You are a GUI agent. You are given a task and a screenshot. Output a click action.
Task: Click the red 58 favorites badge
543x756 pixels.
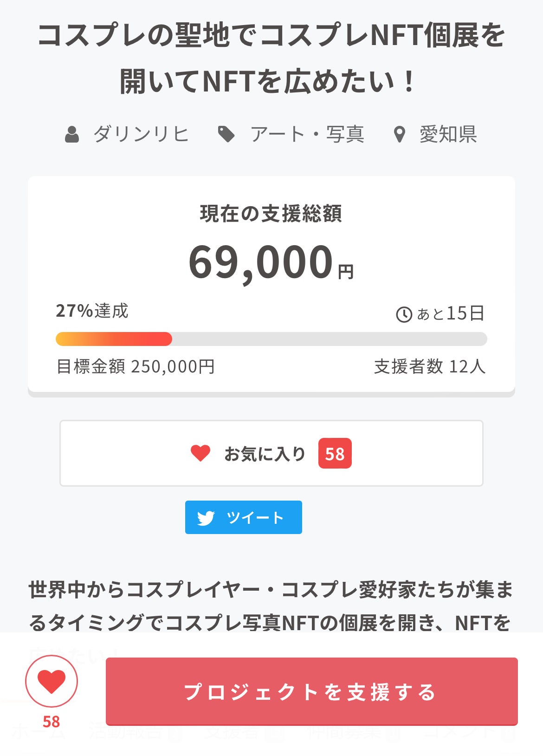coord(335,454)
